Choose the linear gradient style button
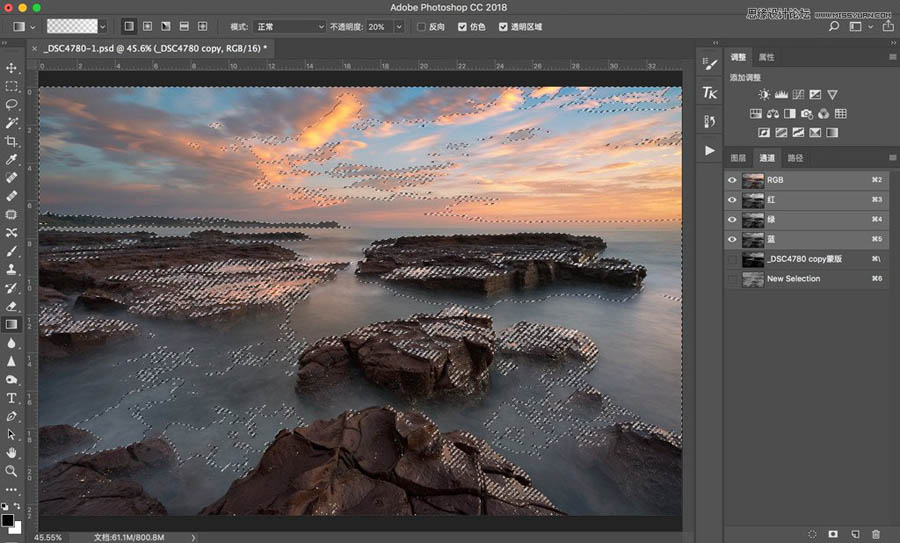The image size is (900, 543). [129, 26]
